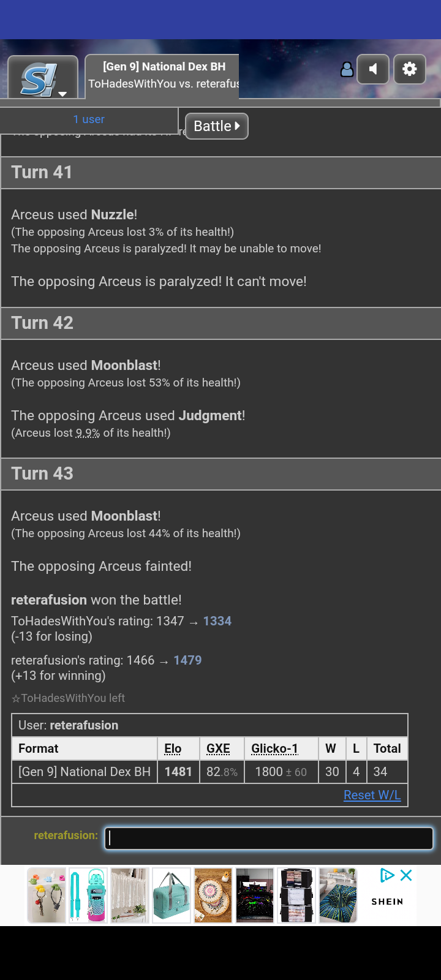
Task: Expand the 1 user list
Action: pos(89,119)
